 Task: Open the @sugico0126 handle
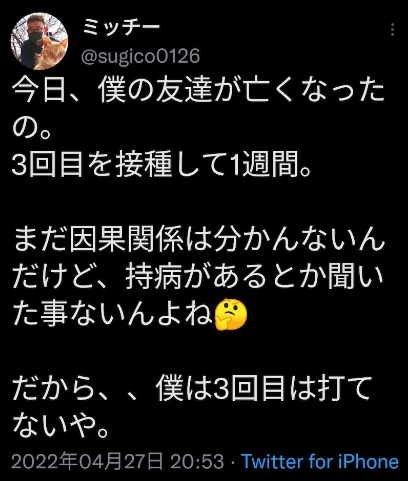(140, 56)
